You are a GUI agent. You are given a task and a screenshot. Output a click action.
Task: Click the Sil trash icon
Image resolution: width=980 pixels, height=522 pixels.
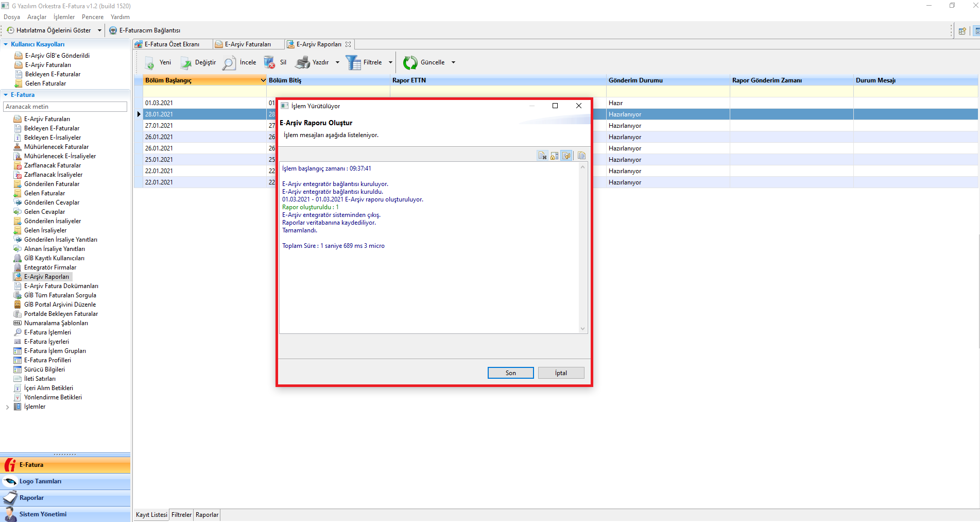point(269,63)
